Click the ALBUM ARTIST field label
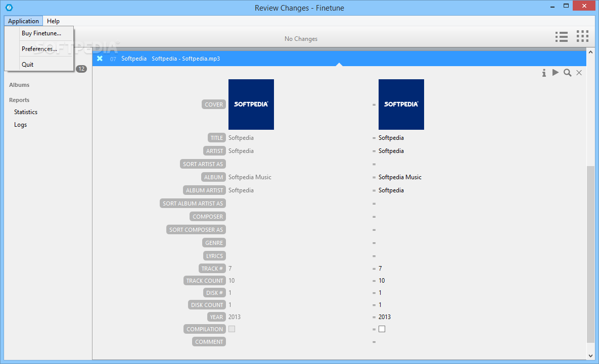The width and height of the screenshot is (599, 364). [x=204, y=190]
